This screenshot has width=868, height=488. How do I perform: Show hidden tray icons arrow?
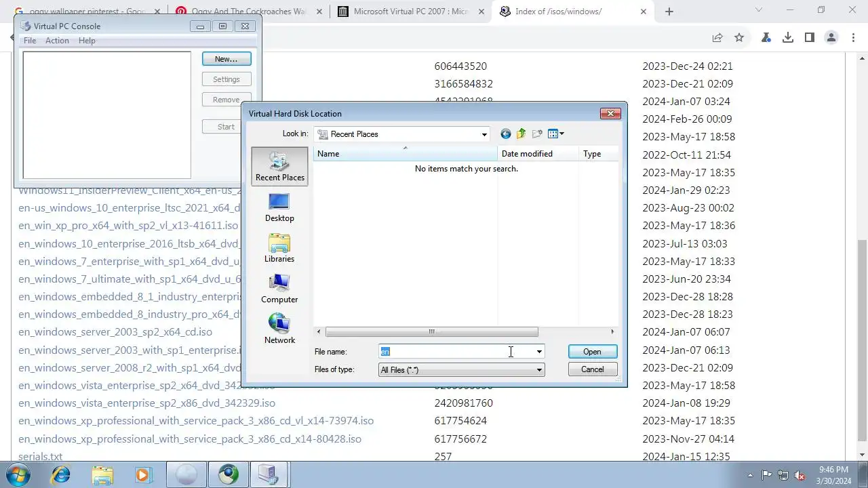(750, 475)
